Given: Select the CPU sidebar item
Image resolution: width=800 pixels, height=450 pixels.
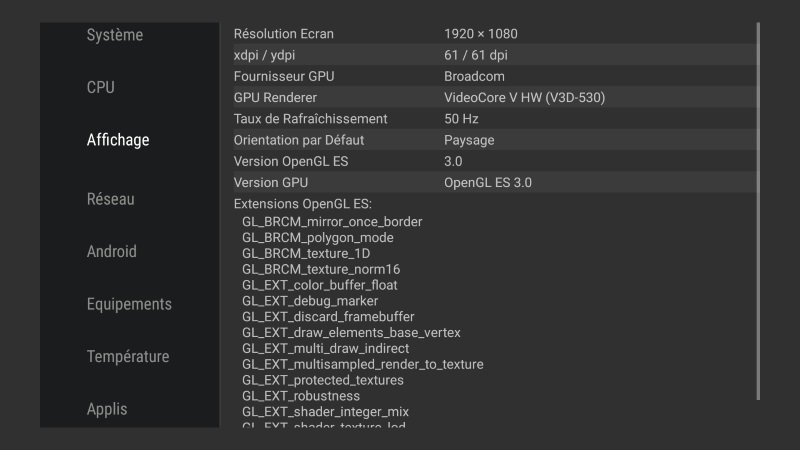Looking at the screenshot, I should (101, 88).
